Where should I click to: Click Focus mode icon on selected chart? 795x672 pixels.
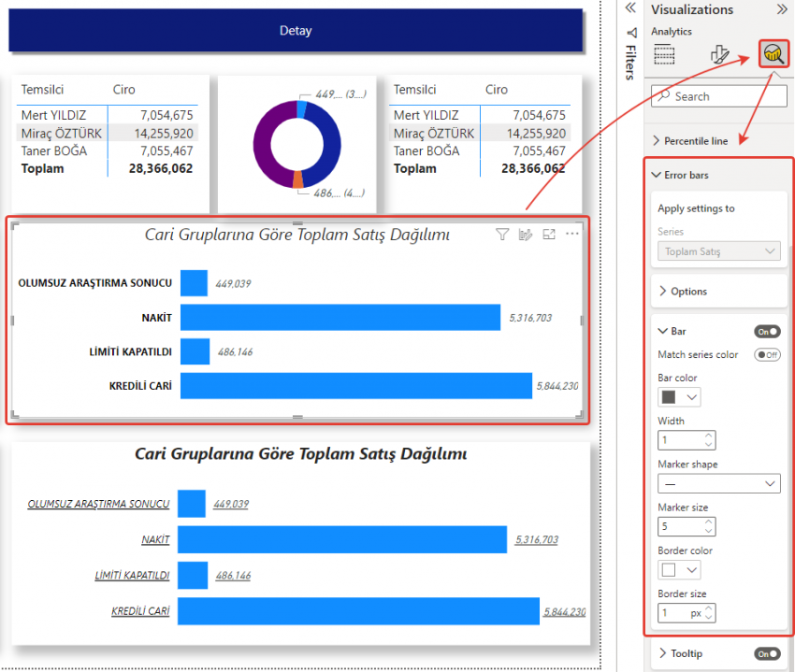click(x=549, y=235)
